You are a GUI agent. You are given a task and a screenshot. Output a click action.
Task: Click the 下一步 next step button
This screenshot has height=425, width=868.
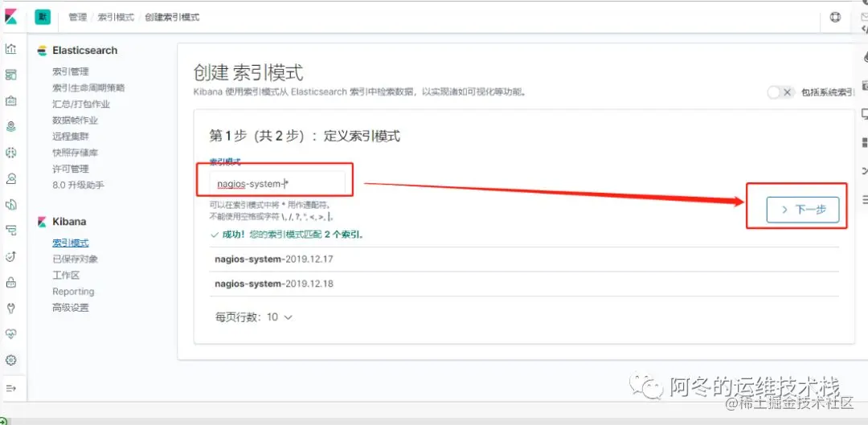[x=803, y=210]
